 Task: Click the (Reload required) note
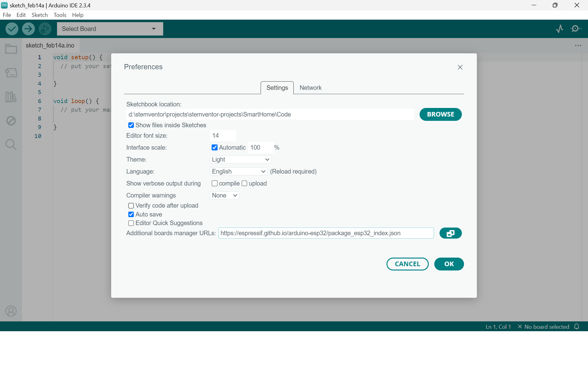(x=293, y=171)
